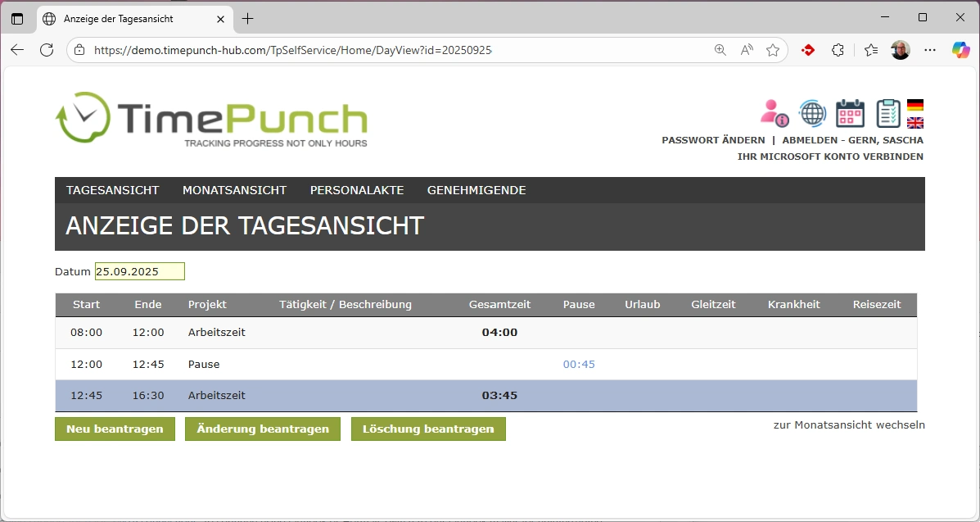Open browser Extensions puzzle icon
This screenshot has width=980, height=522.
pyautogui.click(x=838, y=50)
